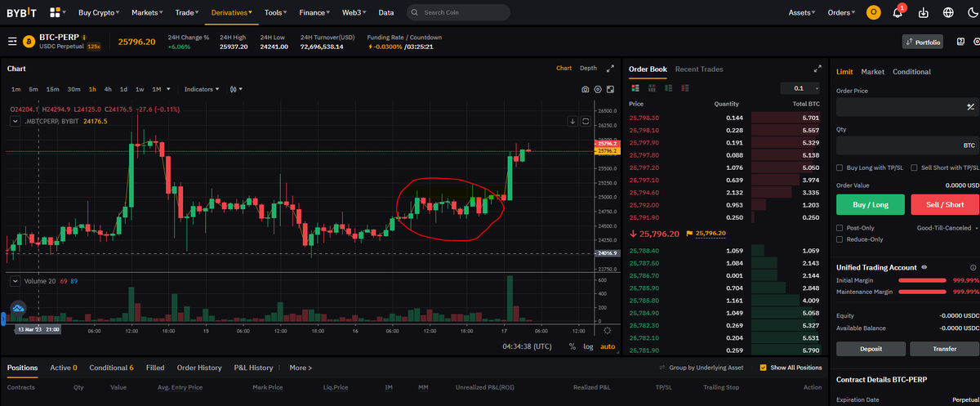Open the Derivatives dropdown menu
This screenshot has height=406, width=980.
(231, 13)
